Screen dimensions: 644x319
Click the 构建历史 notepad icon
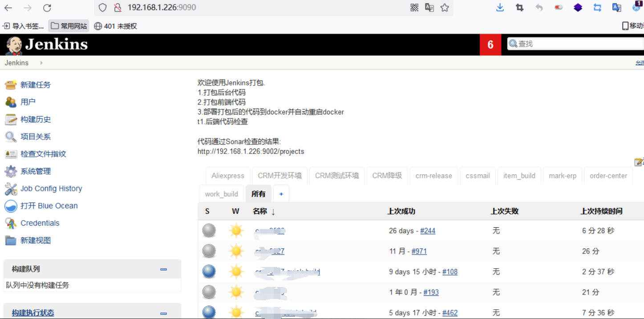tap(11, 119)
